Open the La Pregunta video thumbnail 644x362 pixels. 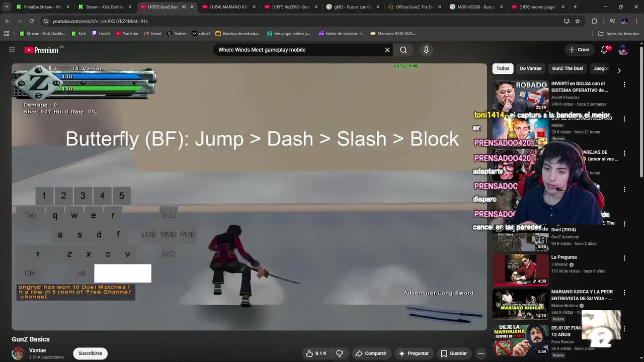click(x=520, y=270)
